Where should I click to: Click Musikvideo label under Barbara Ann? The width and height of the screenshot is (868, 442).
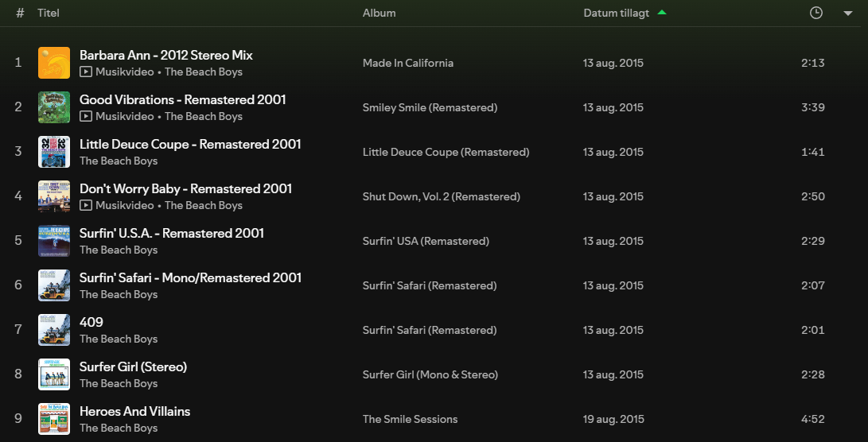coord(125,72)
